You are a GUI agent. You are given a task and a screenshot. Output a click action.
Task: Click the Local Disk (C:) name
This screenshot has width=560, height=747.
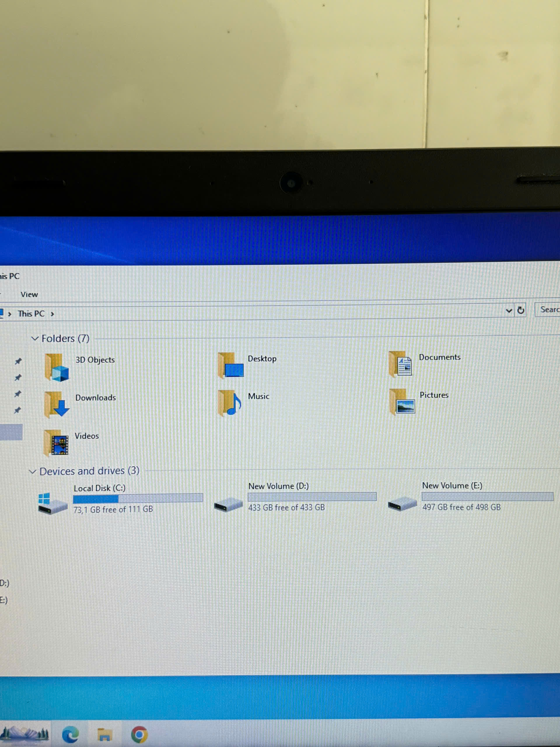[99, 488]
